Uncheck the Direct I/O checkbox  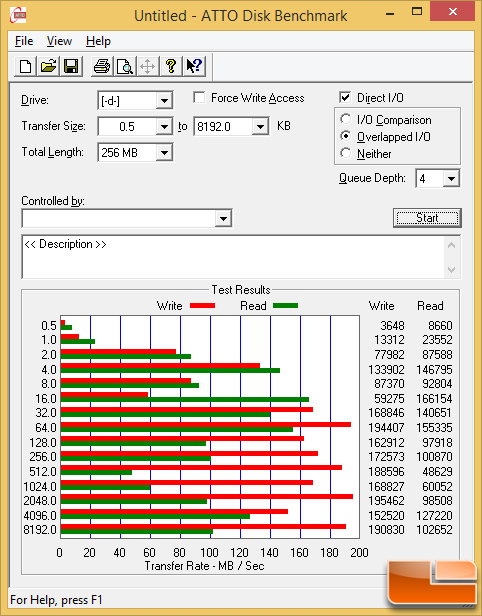coord(345,97)
